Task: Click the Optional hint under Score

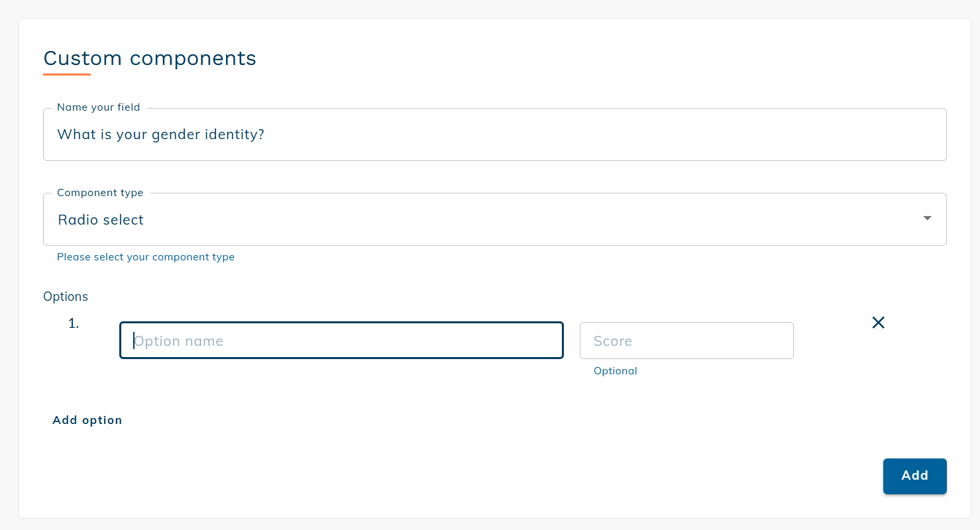Action: [615, 371]
